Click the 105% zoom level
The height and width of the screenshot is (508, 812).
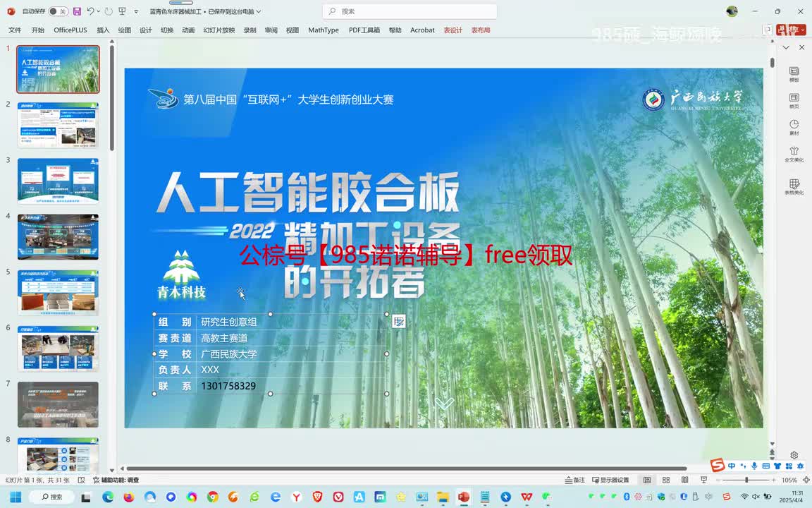coord(789,480)
